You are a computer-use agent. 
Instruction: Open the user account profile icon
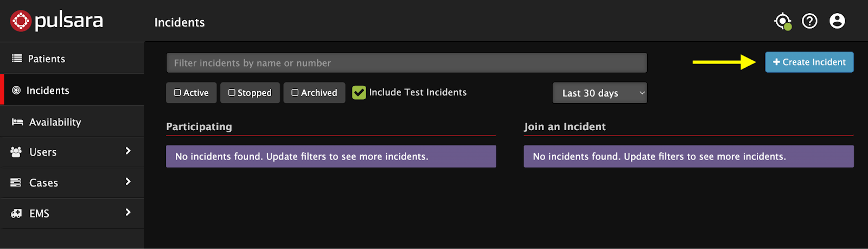pyautogui.click(x=837, y=21)
